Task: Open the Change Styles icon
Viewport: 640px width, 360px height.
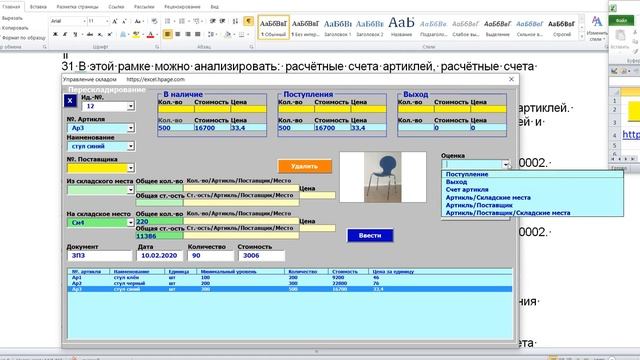Action: click(x=597, y=28)
